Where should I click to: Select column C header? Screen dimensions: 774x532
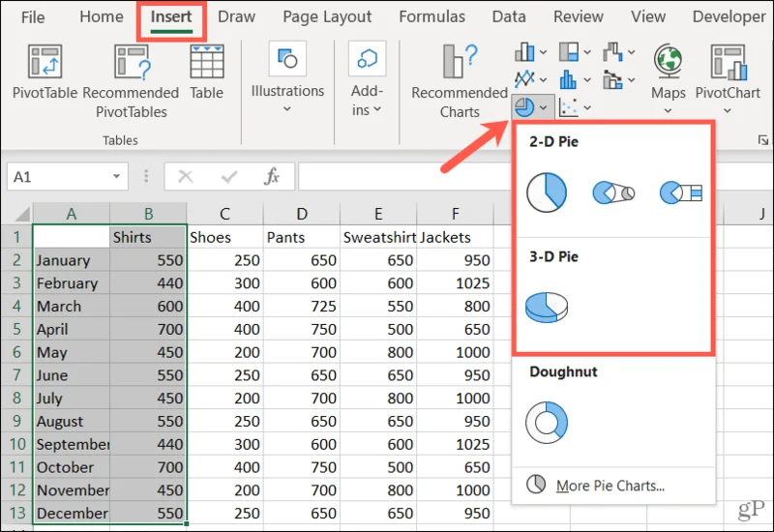click(225, 214)
